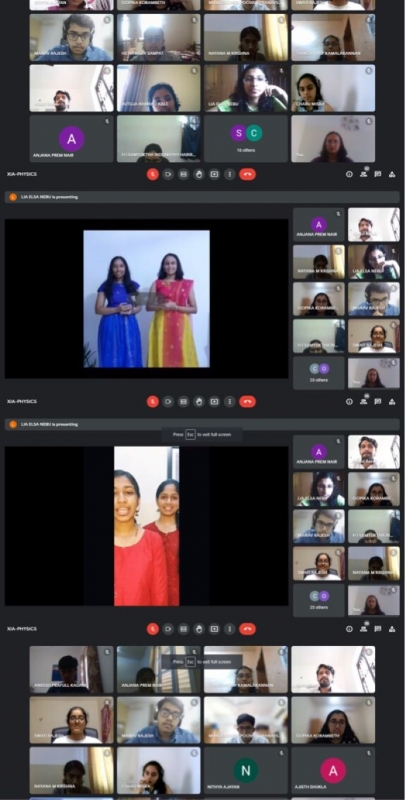Open three-dot more options beneath the red kurta presentation
Viewport: 409px width, 800px height.
click(x=230, y=629)
